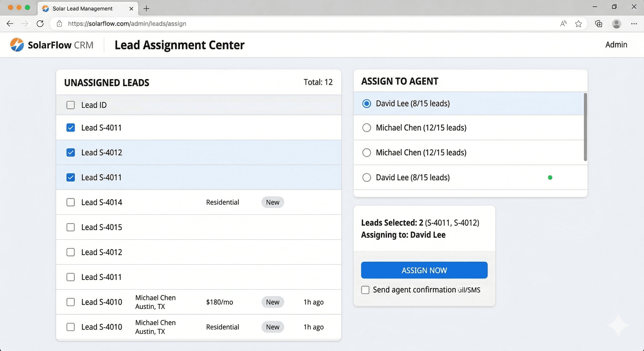
Task: Enable Send agent confirmation checkbox
Action: click(x=365, y=290)
